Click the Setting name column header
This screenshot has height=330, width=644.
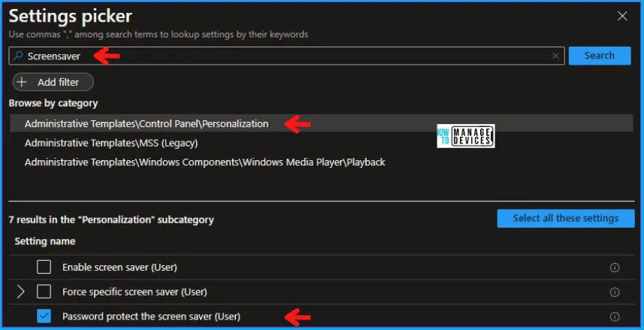coord(45,241)
